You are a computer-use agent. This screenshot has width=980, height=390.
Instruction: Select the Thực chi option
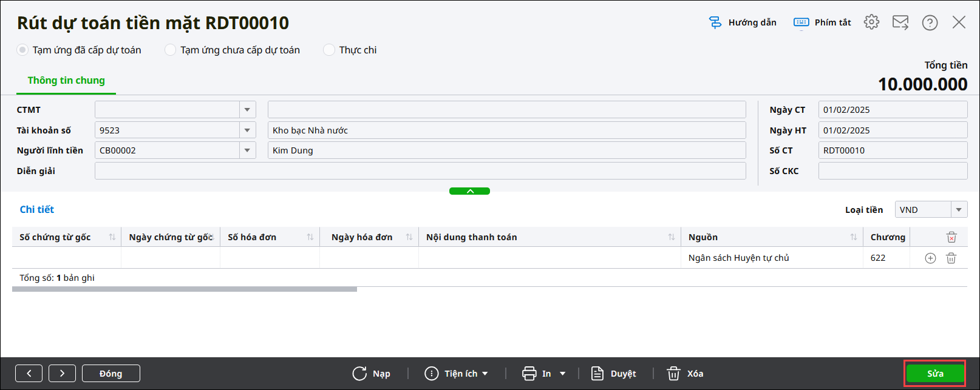pos(350,50)
